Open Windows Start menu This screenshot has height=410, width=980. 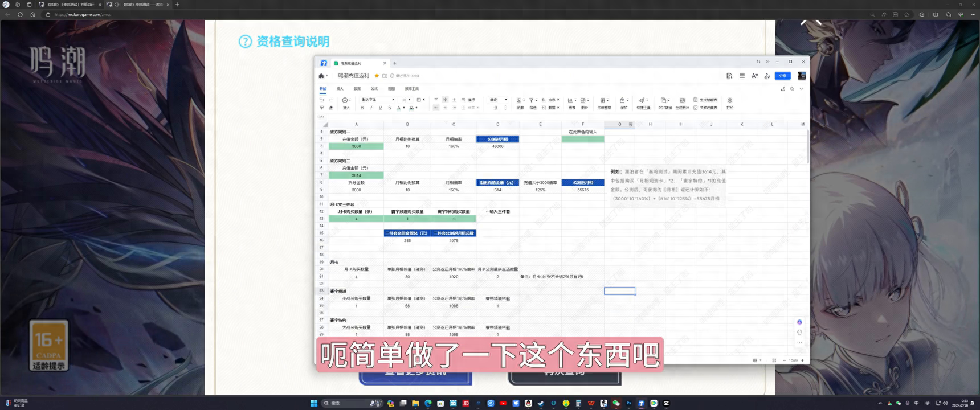pyautogui.click(x=313, y=403)
